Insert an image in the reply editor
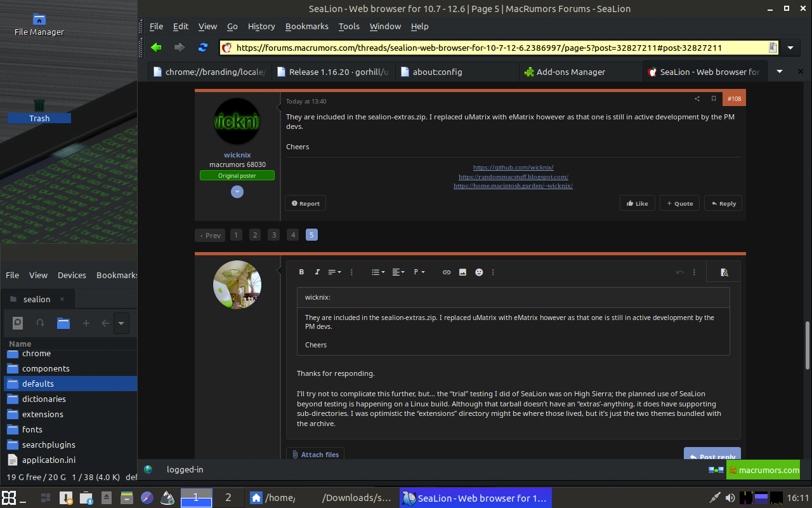 click(x=462, y=272)
